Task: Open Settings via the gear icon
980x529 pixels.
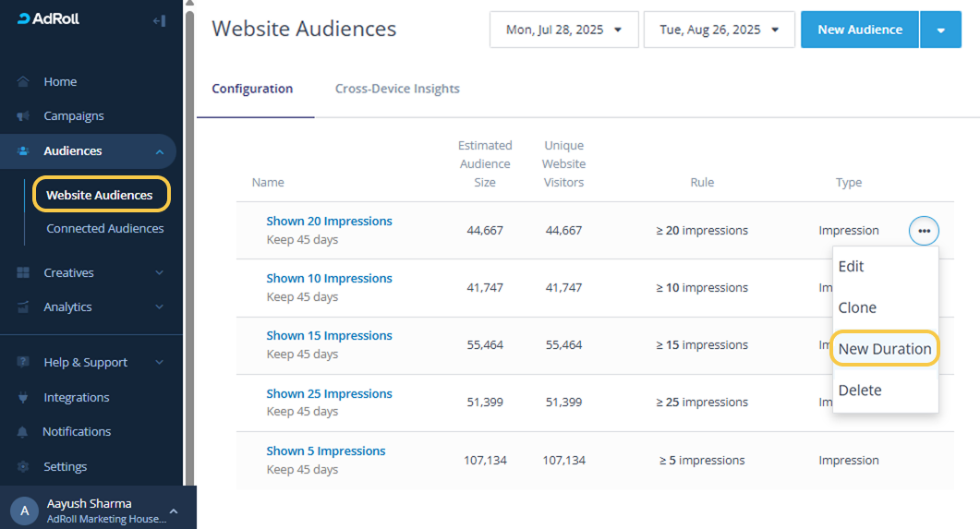Action: point(23,467)
